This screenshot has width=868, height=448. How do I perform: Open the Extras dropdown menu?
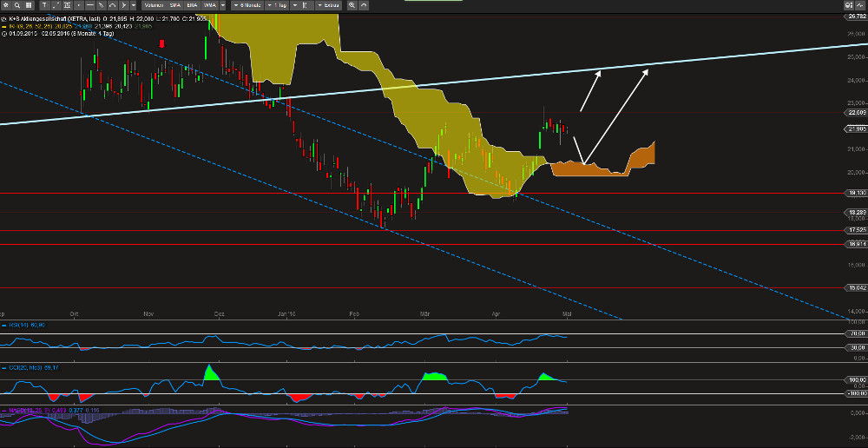tap(329, 5)
